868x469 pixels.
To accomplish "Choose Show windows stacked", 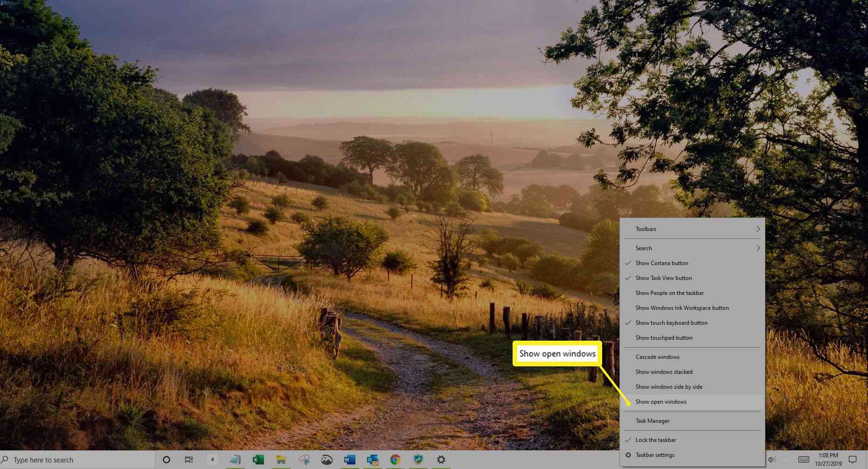I will [x=692, y=372].
